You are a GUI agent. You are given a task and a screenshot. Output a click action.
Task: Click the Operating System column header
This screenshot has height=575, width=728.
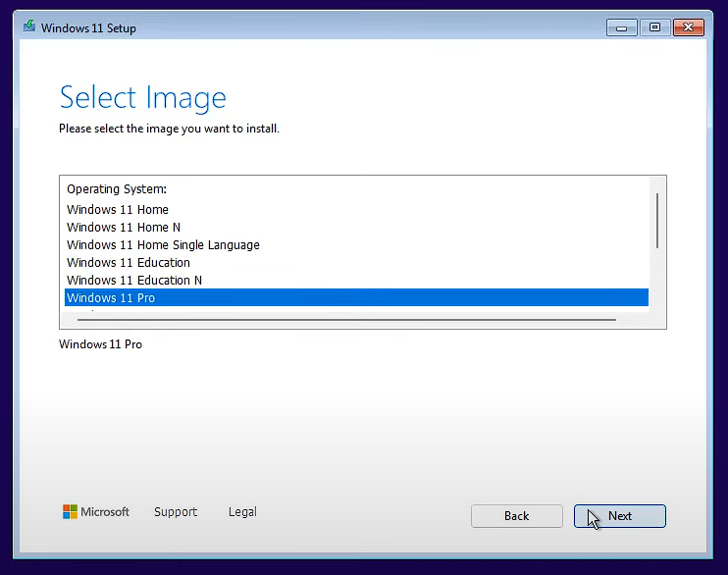(117, 189)
